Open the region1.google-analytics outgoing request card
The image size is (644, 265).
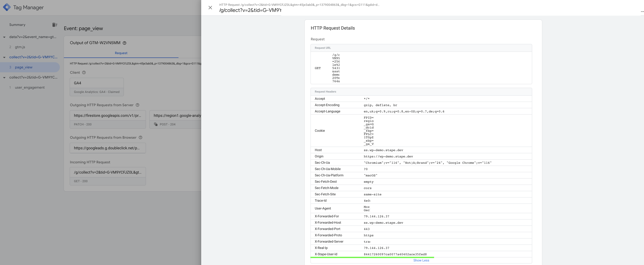175,119
